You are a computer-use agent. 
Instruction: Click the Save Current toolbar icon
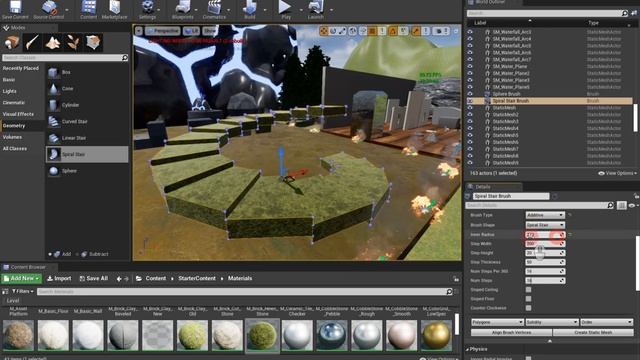[x=15, y=9]
